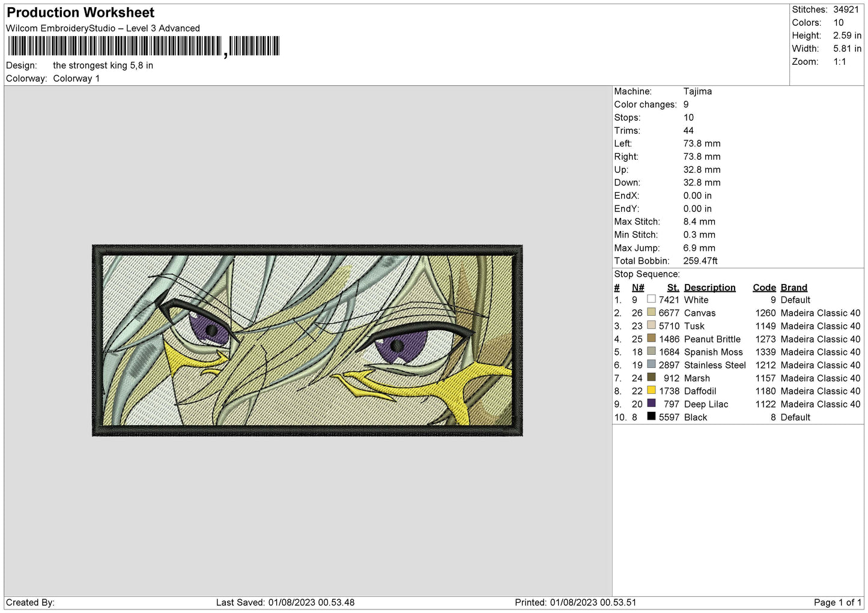Click the barcode under the worksheet title
This screenshot has width=868, height=613.
(x=144, y=46)
